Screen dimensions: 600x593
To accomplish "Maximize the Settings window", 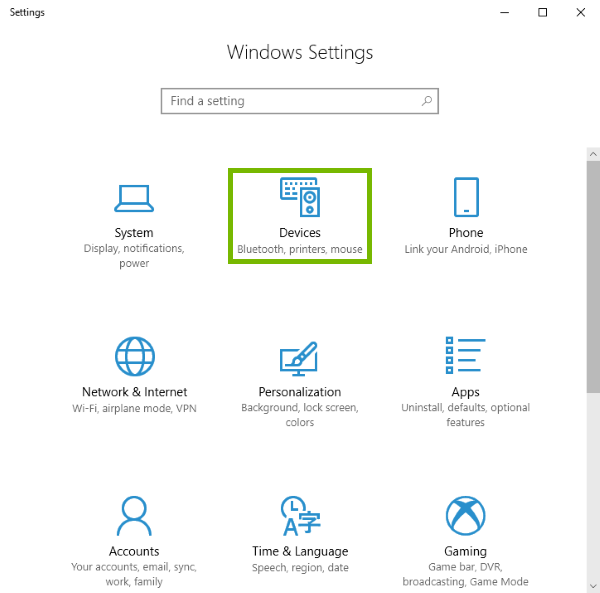I will pyautogui.click(x=542, y=13).
